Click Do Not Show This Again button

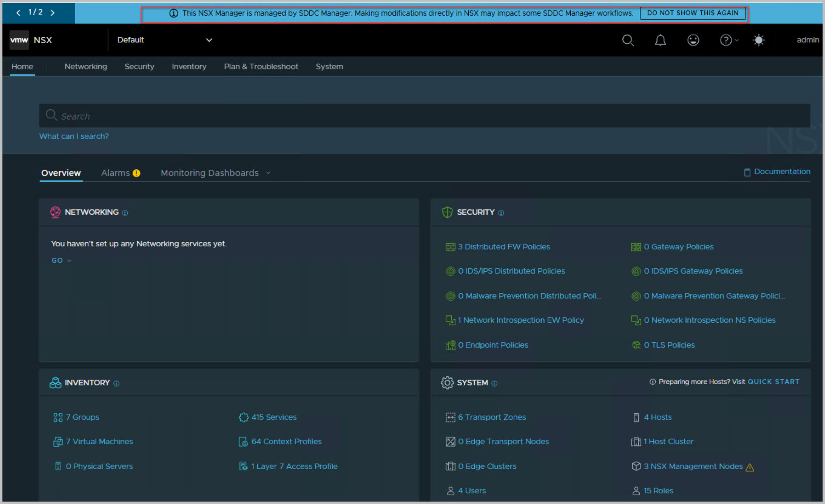[x=692, y=13]
